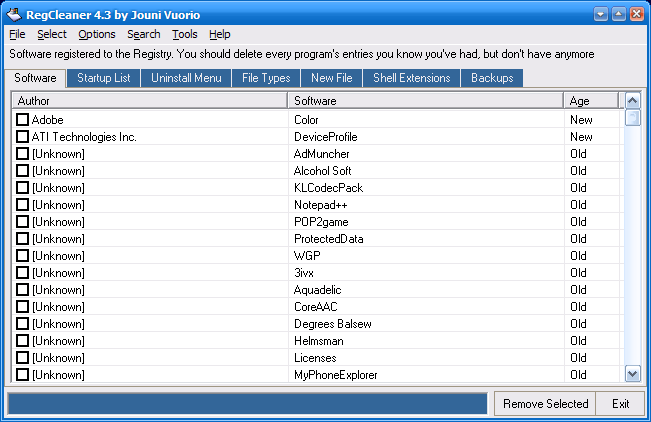
Task: Click the scrollbar down arrow
Action: tap(633, 374)
